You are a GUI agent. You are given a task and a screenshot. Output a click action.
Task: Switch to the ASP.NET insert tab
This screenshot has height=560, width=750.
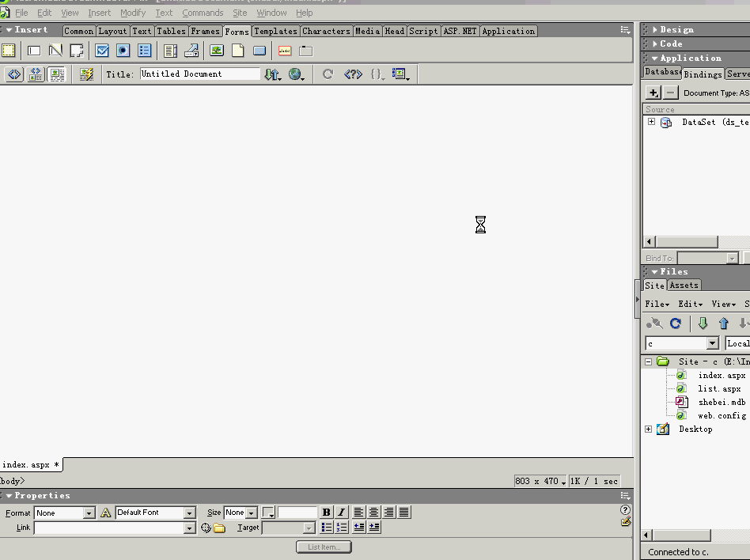460,32
